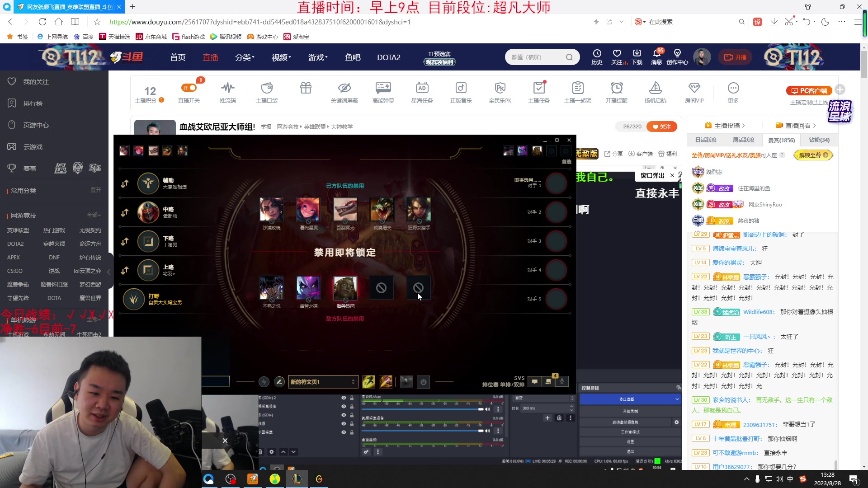Image resolution: width=868 pixels, height=488 pixels.
Task: Mute the 麦克风/Aux channel speaker icon
Action: (487, 409)
